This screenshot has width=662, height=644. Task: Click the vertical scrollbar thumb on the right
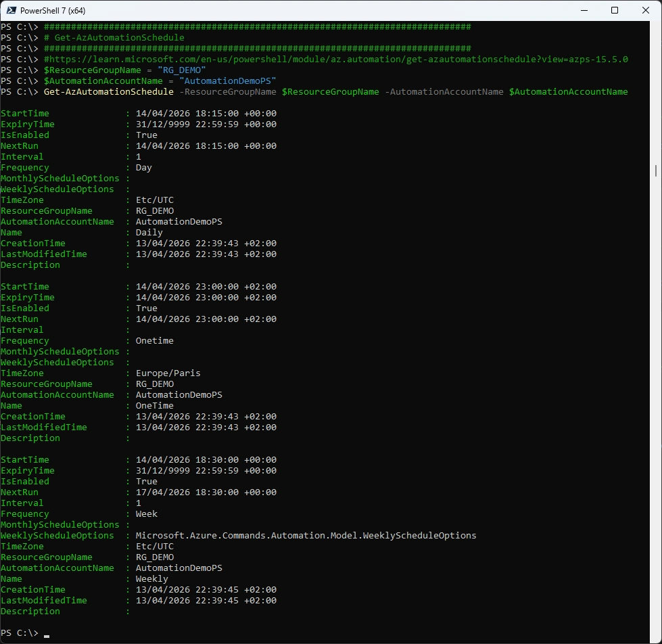(x=657, y=169)
